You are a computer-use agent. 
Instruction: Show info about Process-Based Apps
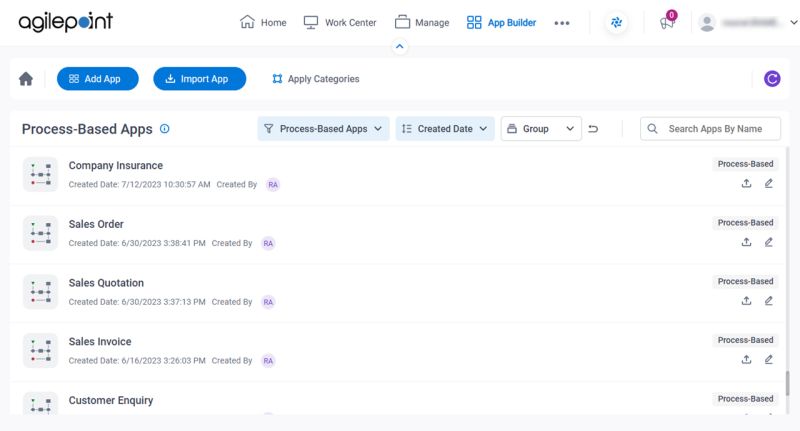(164, 129)
